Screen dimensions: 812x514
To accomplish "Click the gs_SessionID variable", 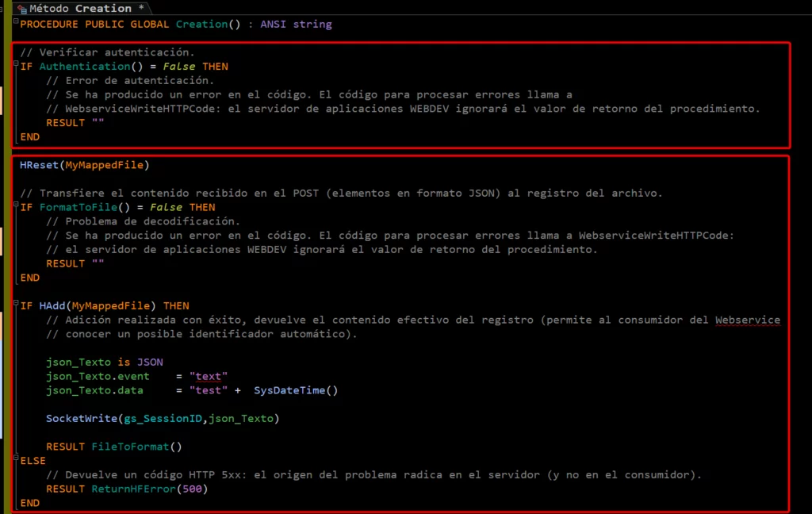I will click(x=163, y=418).
